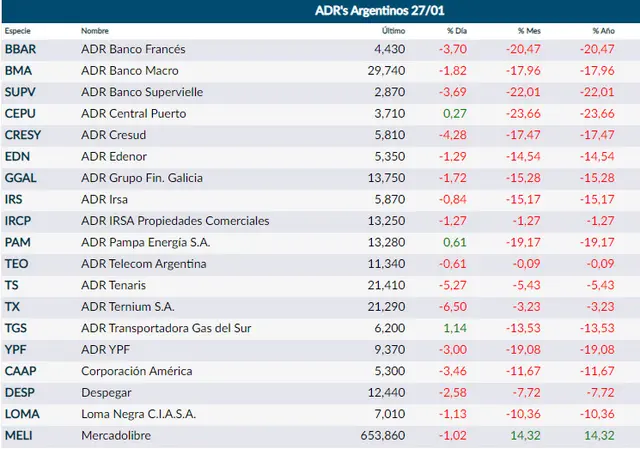Click the Especie column header
This screenshot has width=640, height=449.
[18, 31]
